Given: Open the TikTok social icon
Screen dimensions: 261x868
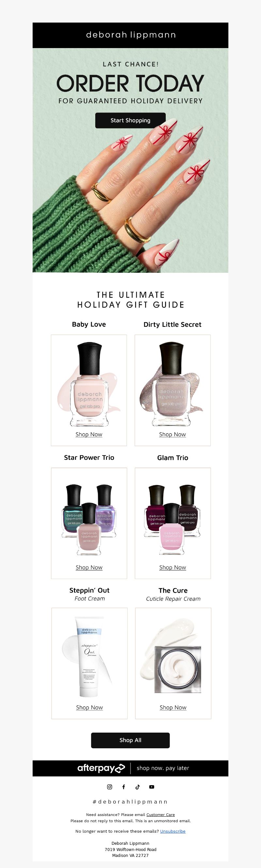Looking at the screenshot, I should (x=138, y=787).
